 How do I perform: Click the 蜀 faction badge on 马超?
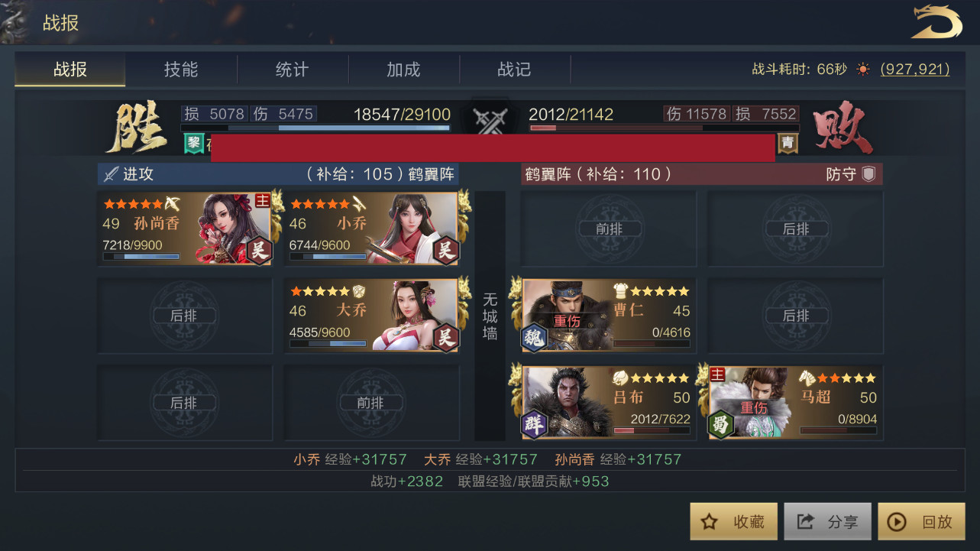(x=722, y=424)
